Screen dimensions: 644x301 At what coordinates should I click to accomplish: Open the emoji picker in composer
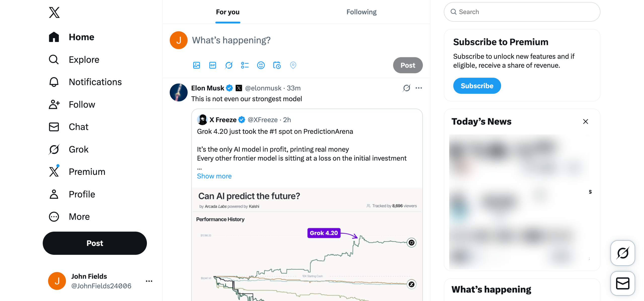[261, 65]
